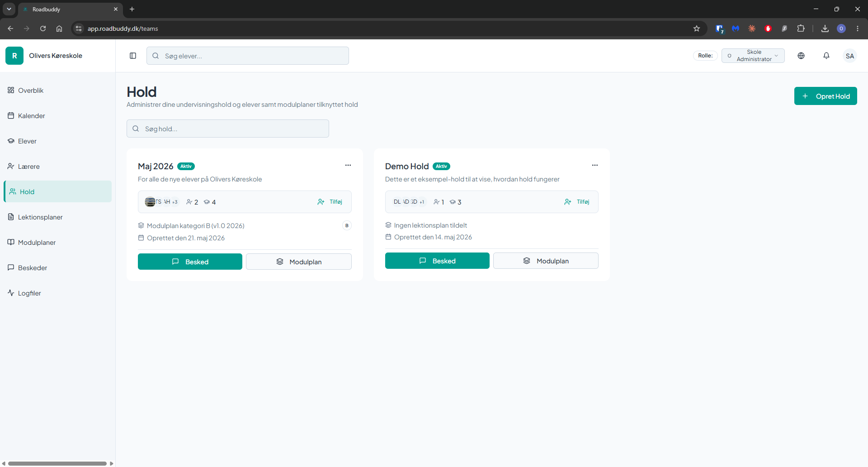Click the Søg elever search box
Screen dimensions: 868x467
coord(248,56)
